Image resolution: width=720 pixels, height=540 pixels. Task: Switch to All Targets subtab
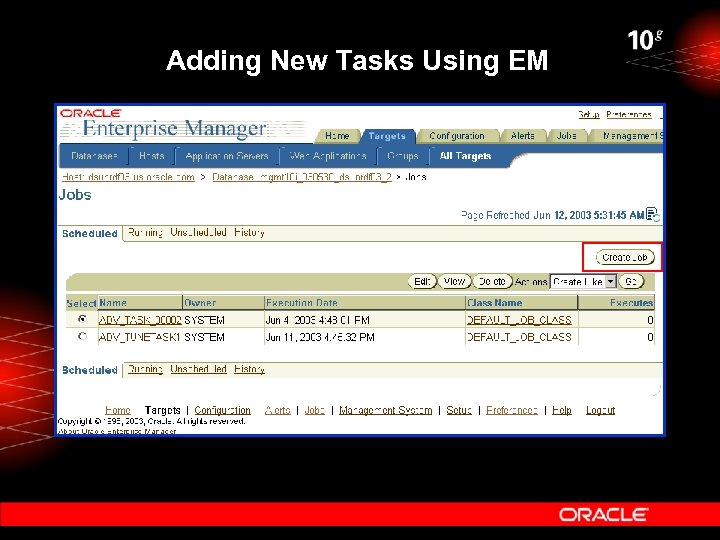(x=465, y=156)
